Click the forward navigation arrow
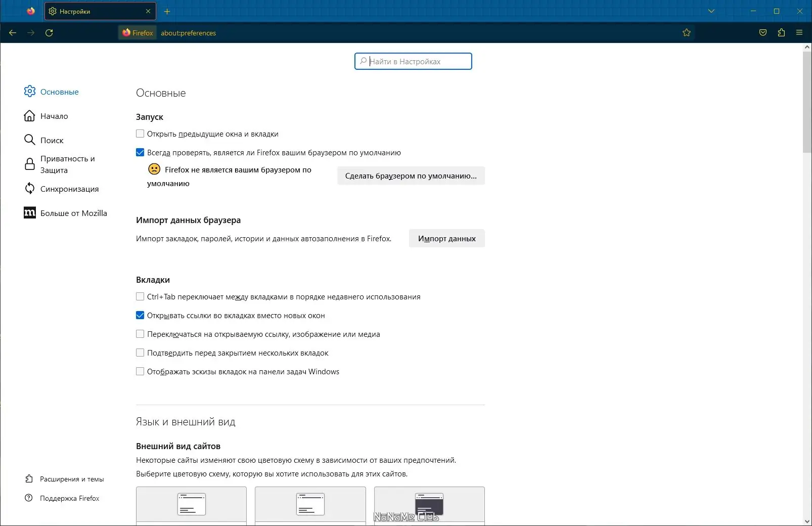This screenshot has height=526, width=812. (31, 33)
